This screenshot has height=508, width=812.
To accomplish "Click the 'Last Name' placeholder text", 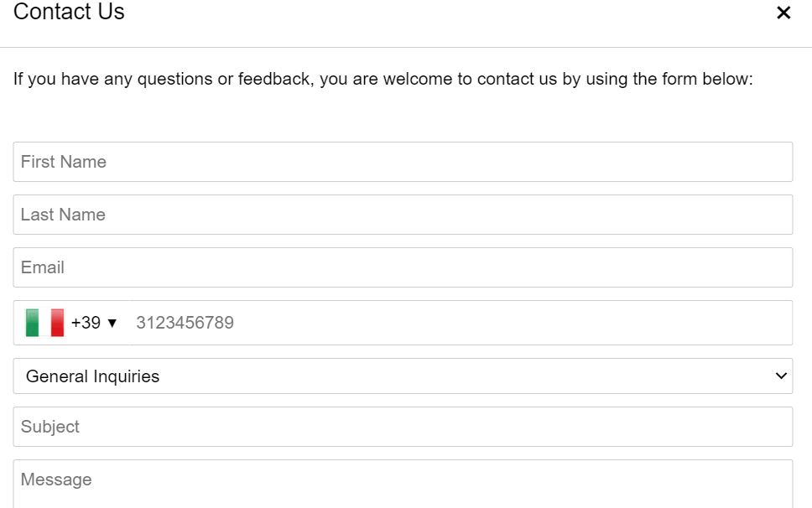I will pos(63,215).
